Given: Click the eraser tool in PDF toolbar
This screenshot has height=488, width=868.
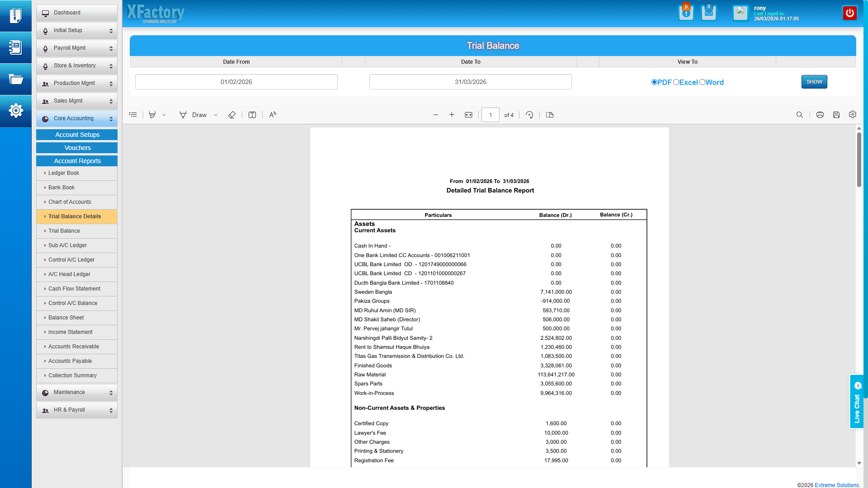Looking at the screenshot, I should coord(232,115).
